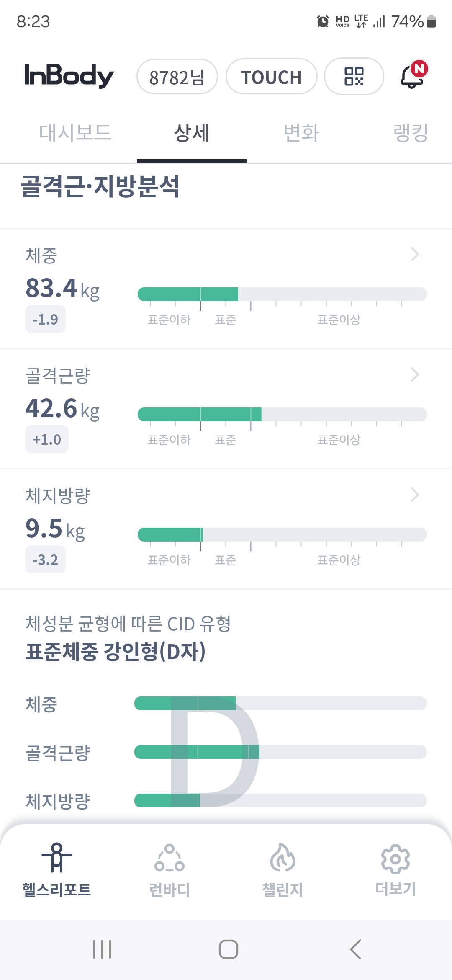Open 더보기 gear icon
Image resolution: width=452 pixels, height=980 pixels.
point(395,859)
